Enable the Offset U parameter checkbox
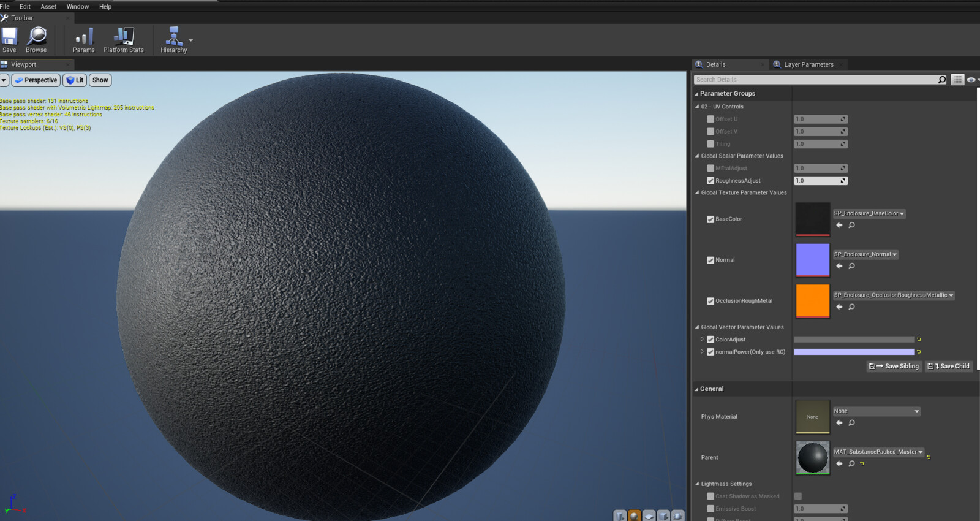The width and height of the screenshot is (980, 521). (710, 119)
